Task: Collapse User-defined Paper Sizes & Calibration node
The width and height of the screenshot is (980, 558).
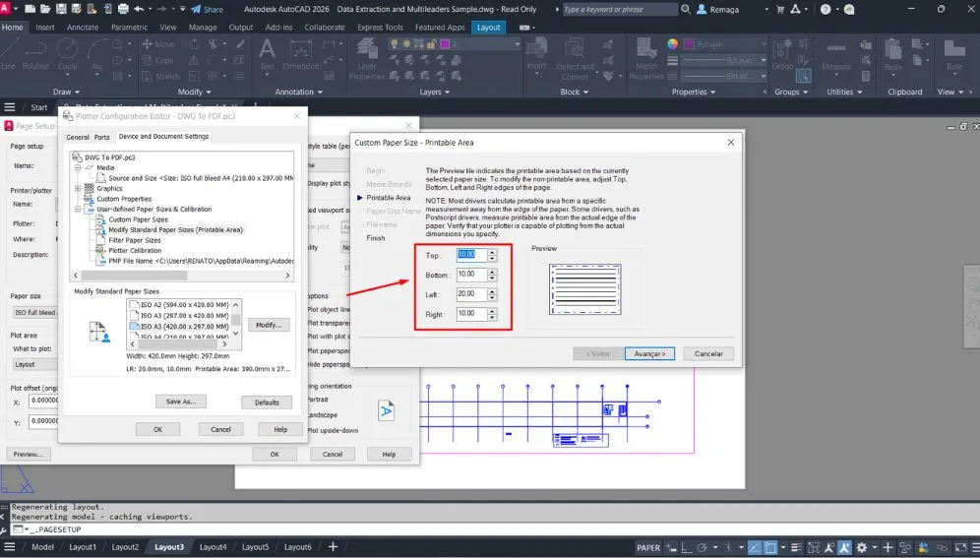Action: click(x=78, y=209)
